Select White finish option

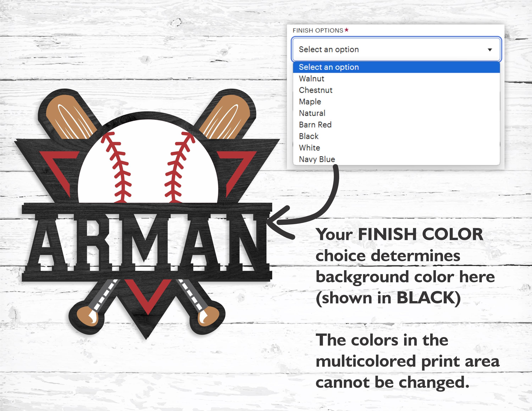(x=396, y=148)
